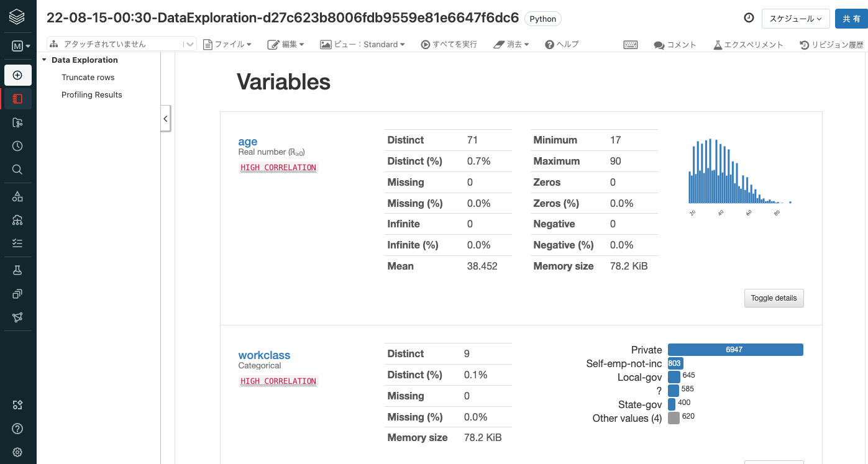
Task: Click the 共有 share button
Action: point(851,19)
